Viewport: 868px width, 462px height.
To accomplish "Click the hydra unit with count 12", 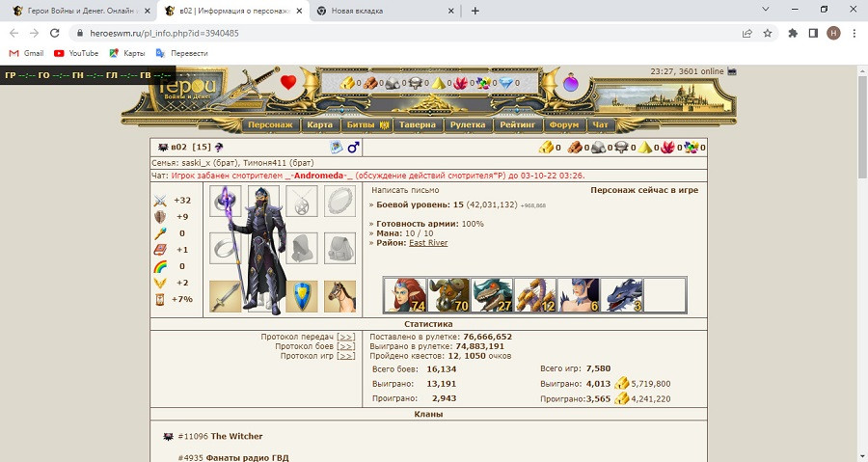I will pyautogui.click(x=534, y=295).
